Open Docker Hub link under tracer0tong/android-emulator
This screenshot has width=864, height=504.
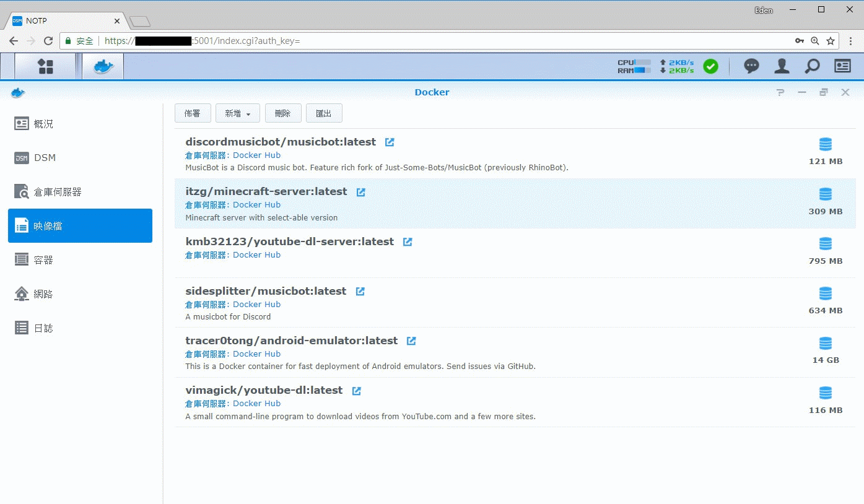(256, 354)
